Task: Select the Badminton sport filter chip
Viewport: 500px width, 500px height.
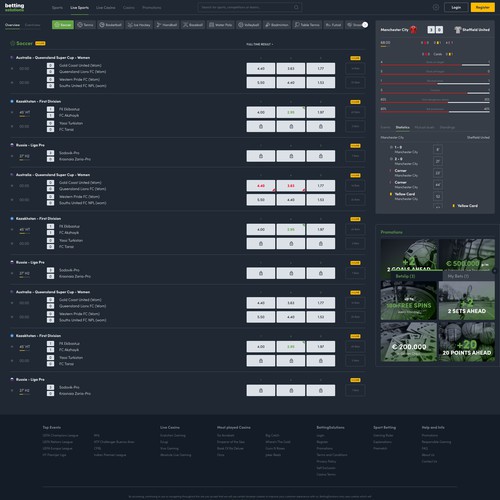Action: (277, 25)
